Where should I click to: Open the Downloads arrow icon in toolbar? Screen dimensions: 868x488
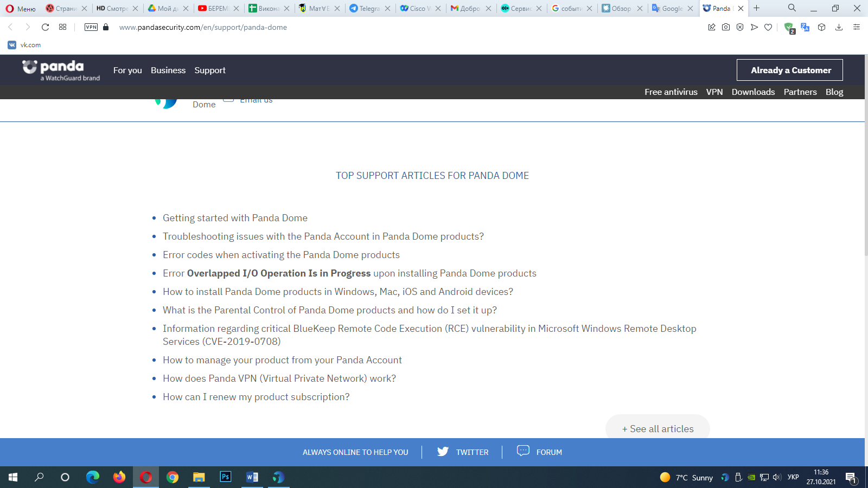click(839, 27)
